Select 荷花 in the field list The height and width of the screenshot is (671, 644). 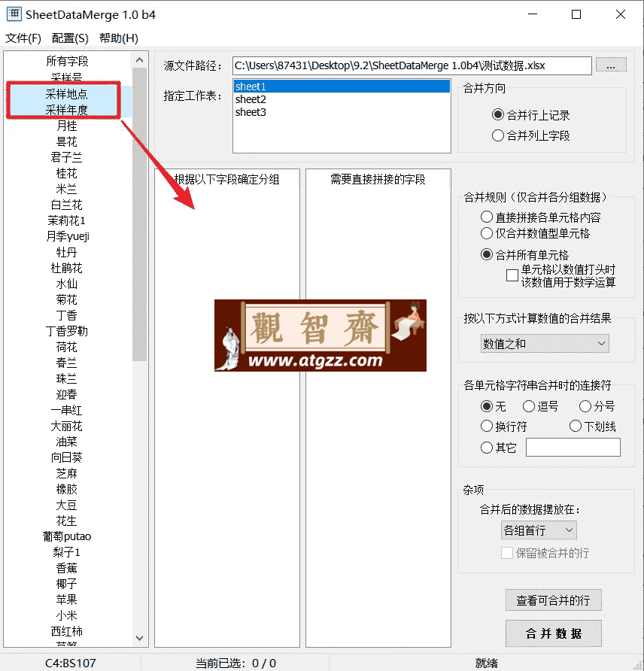(67, 347)
